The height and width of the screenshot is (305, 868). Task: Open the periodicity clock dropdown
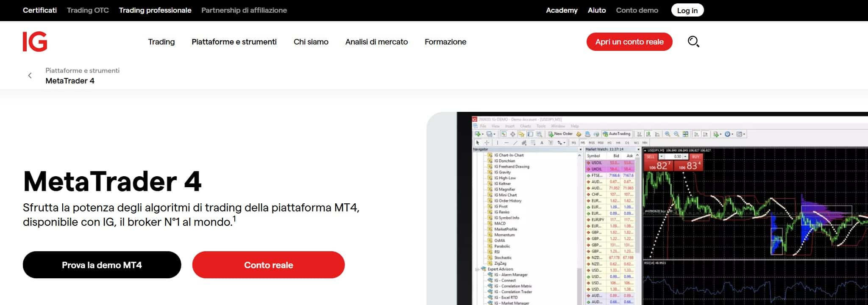[x=729, y=134]
